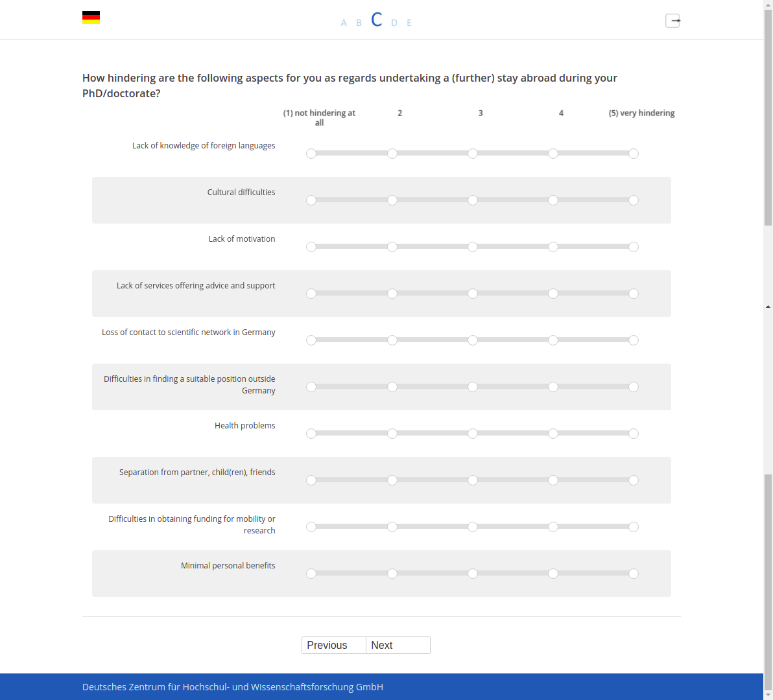Image resolution: width=773 pixels, height=700 pixels.
Task: Mark Lack of motivation as not hindering (1)
Action: (311, 247)
